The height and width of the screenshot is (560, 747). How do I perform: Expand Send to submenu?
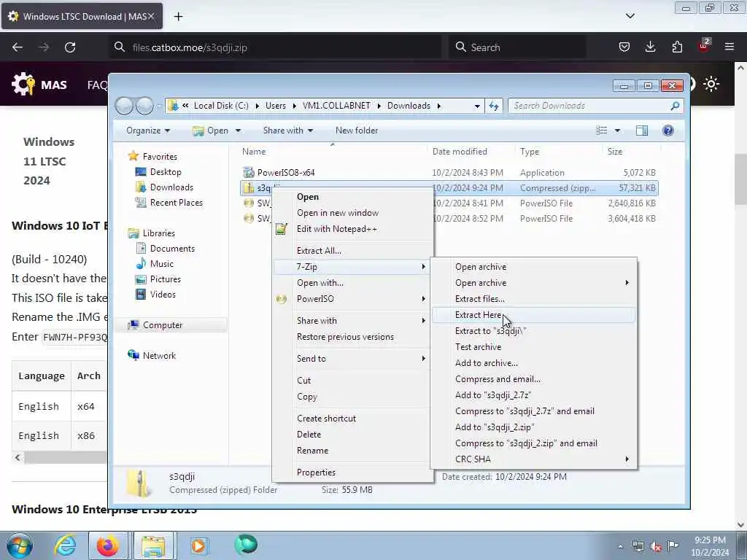[x=352, y=359]
